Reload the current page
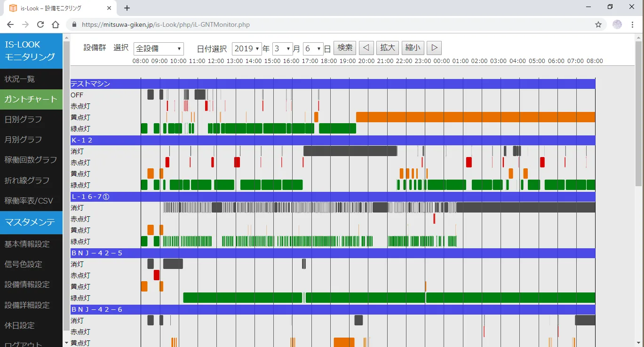The width and height of the screenshot is (644, 347). (x=40, y=24)
